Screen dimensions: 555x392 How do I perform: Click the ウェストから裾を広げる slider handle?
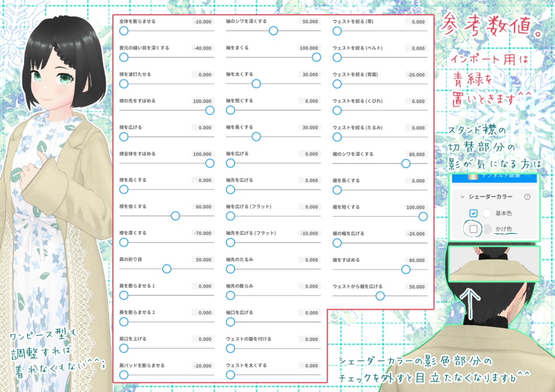pyautogui.click(x=380, y=296)
